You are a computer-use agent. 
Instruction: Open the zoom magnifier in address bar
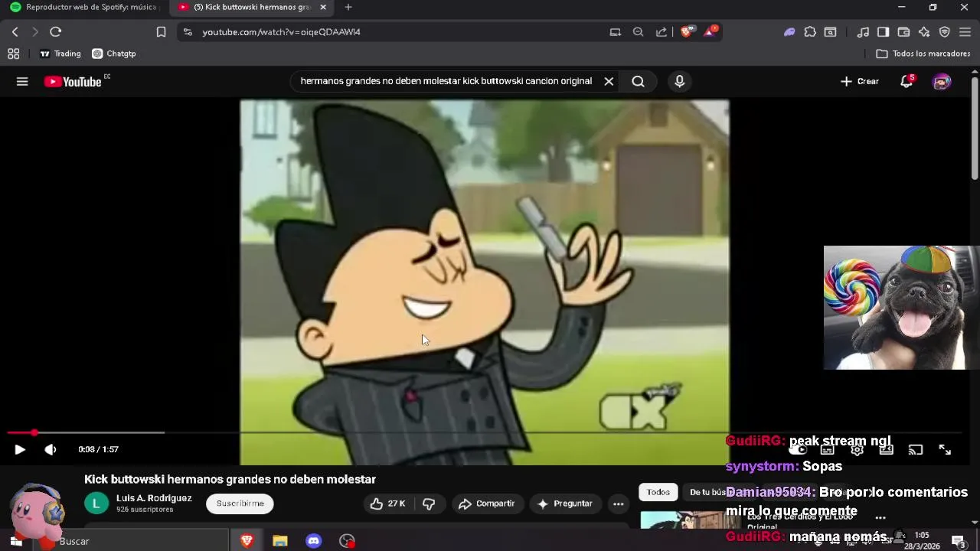(638, 31)
